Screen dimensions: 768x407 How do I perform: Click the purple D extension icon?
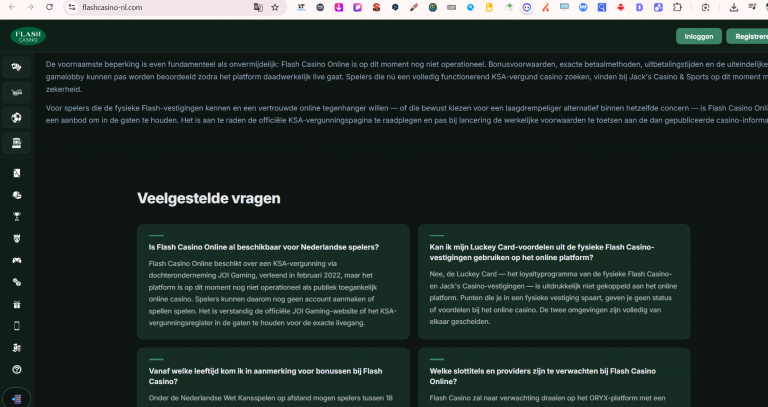point(639,7)
